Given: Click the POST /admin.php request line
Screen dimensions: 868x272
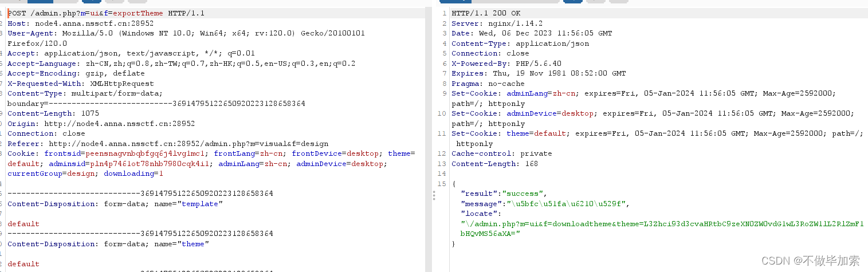Looking at the screenshot, I should (x=106, y=13).
